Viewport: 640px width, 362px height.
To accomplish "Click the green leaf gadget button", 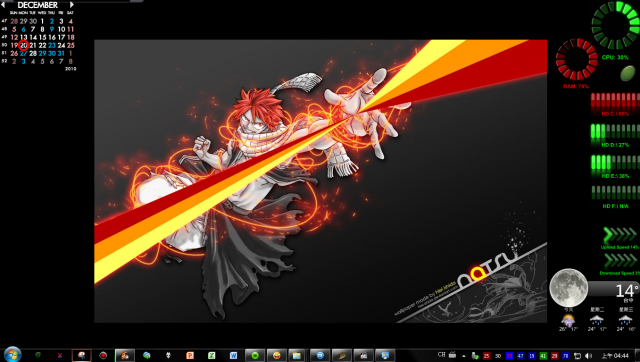I will tap(628, 73).
